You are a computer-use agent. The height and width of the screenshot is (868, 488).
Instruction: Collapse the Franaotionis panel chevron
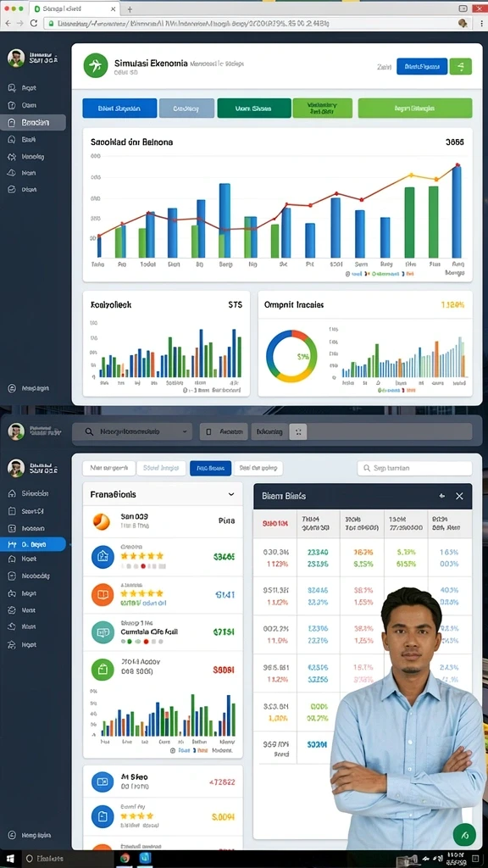[231, 494]
